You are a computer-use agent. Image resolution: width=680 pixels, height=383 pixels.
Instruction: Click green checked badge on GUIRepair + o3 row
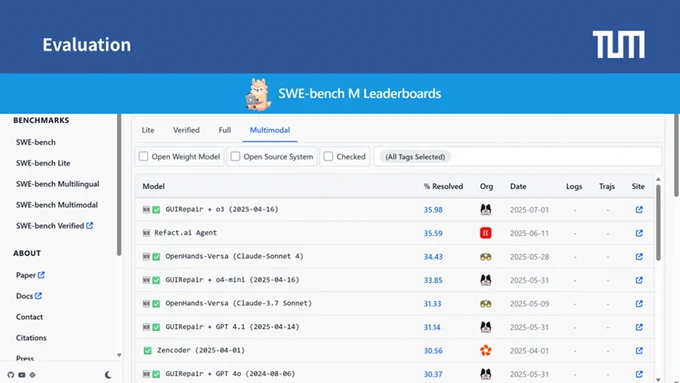157,210
